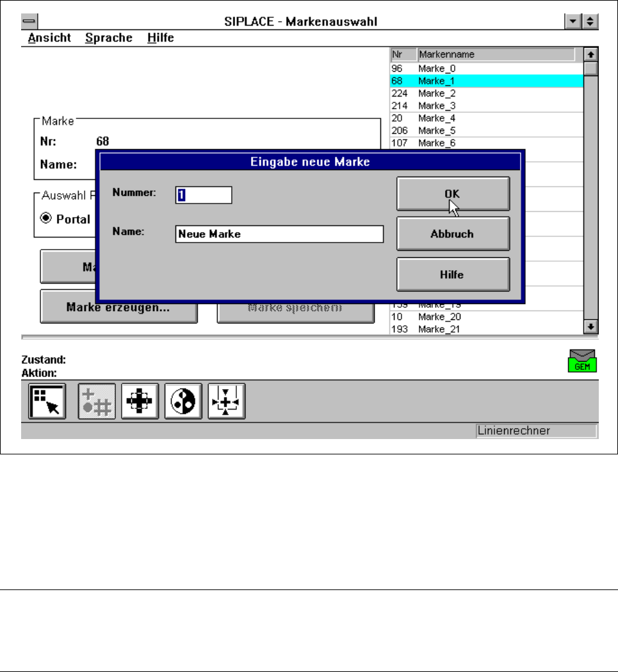Image resolution: width=618 pixels, height=672 pixels.
Task: Select row Marke_21 in the list
Action: coord(486,329)
